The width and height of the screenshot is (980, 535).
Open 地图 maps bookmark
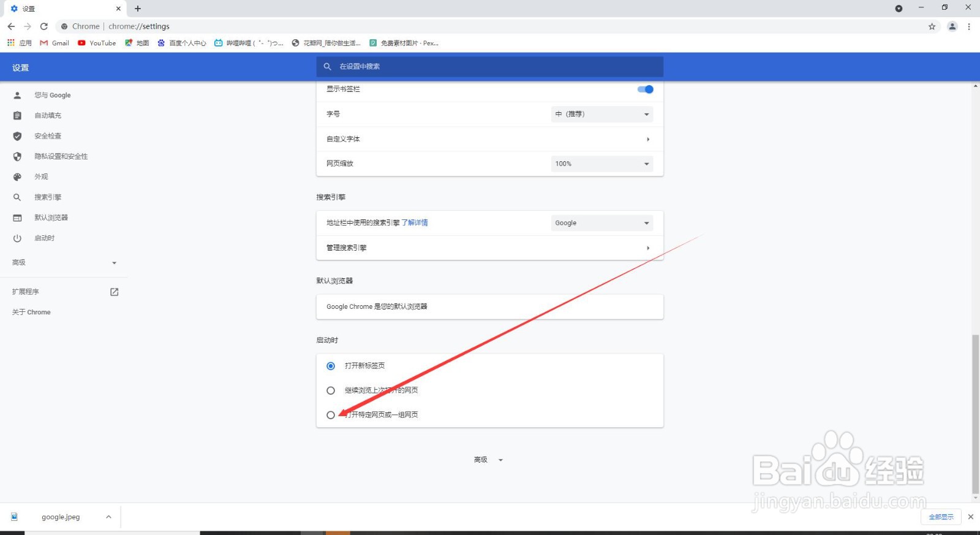pos(137,43)
